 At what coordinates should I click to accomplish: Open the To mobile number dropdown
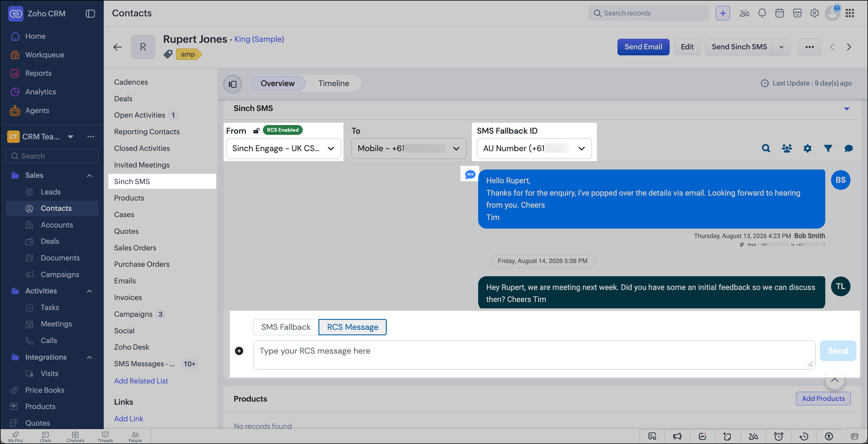tap(409, 149)
